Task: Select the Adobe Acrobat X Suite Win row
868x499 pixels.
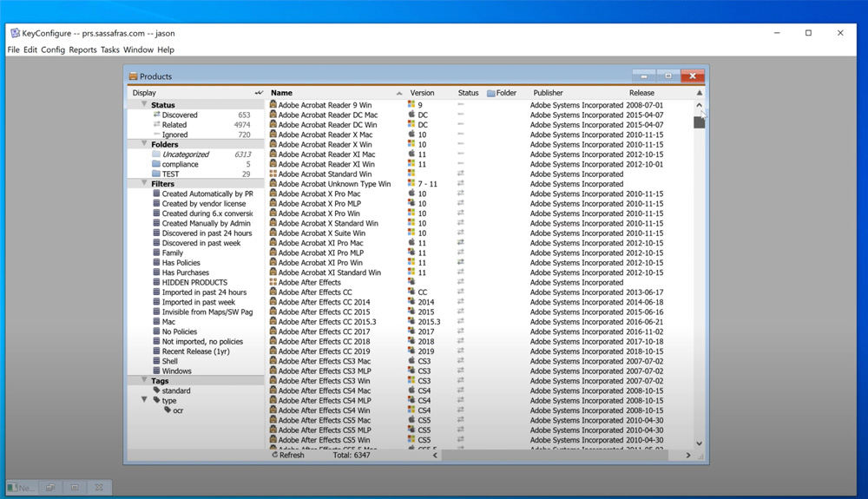Action: click(480, 233)
